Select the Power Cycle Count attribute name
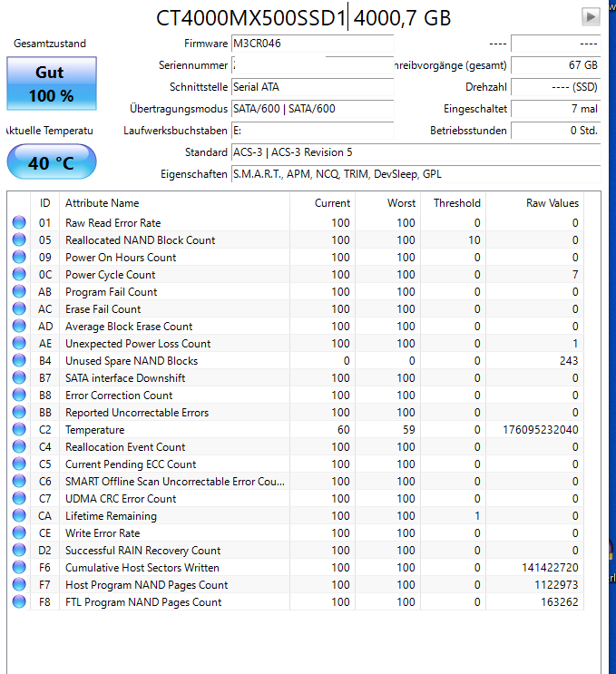The width and height of the screenshot is (616, 674). (110, 275)
